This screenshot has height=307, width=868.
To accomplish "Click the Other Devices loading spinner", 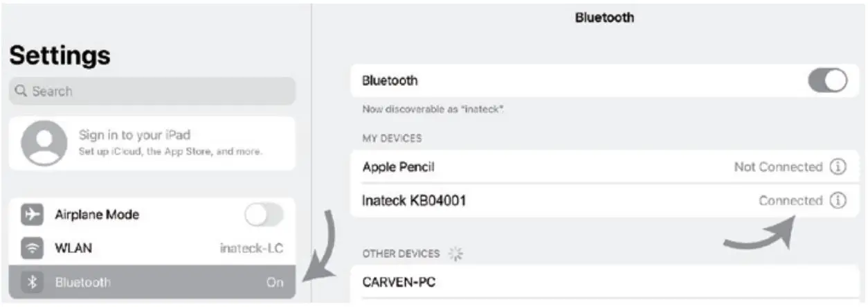I will (455, 254).
